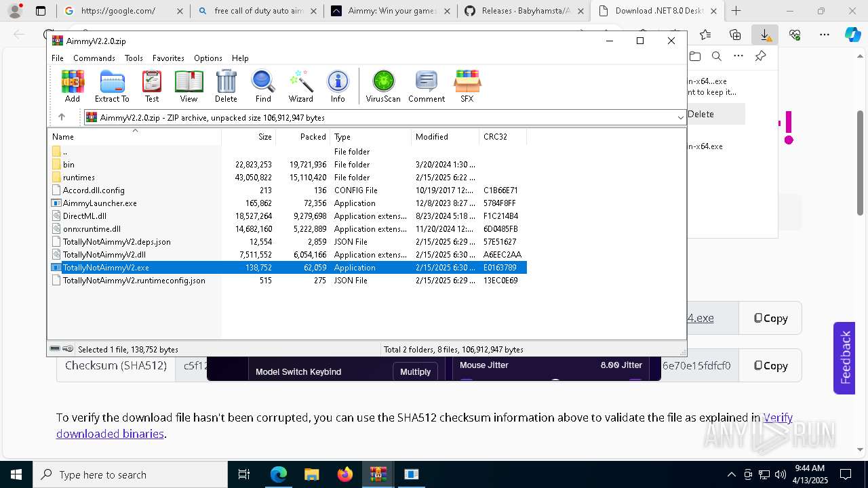Open the Commands menu
868x488 pixels.
94,58
